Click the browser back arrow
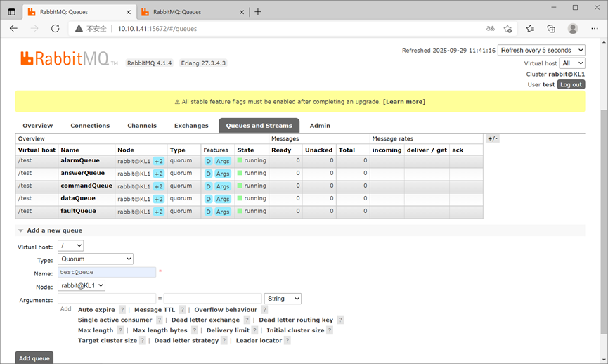Image resolution: width=608 pixels, height=364 pixels. click(13, 28)
